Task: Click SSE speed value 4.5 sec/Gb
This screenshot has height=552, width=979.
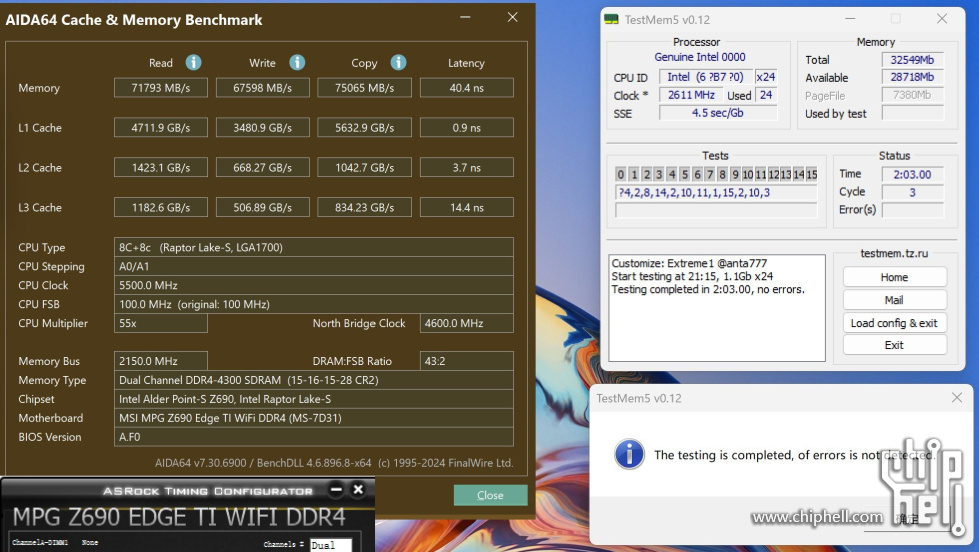Action: (x=718, y=113)
